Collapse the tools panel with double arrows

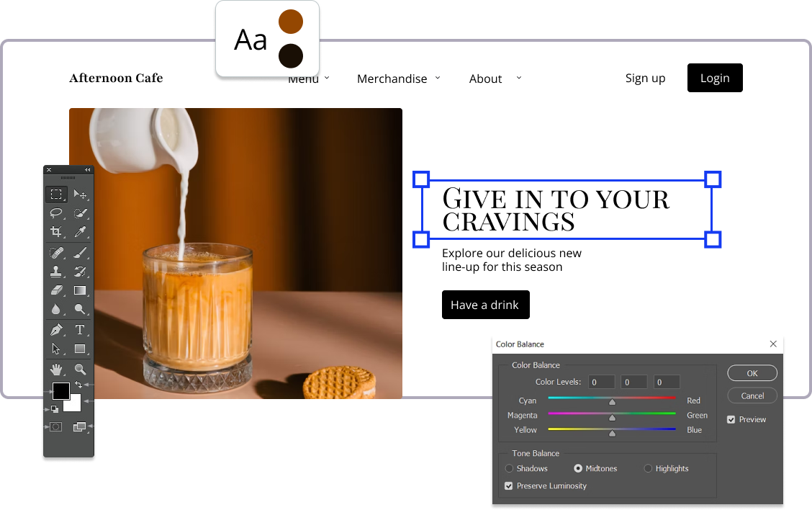[x=88, y=170]
